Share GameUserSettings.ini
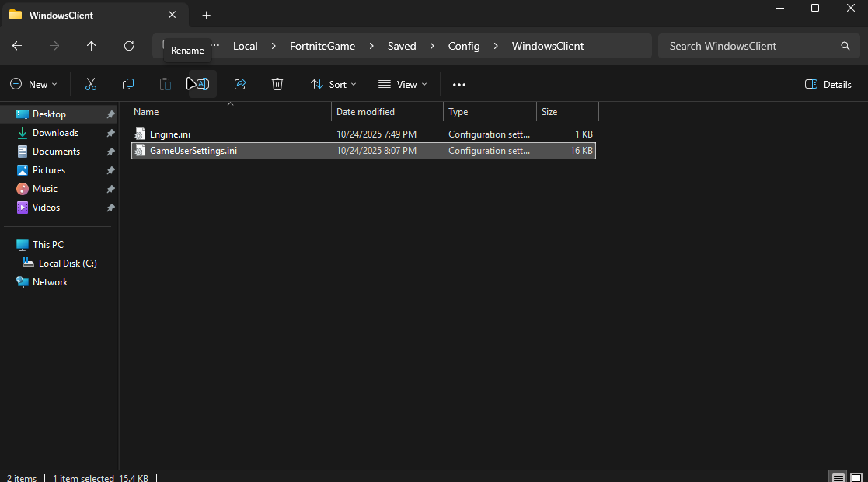The image size is (868, 482). tap(239, 84)
